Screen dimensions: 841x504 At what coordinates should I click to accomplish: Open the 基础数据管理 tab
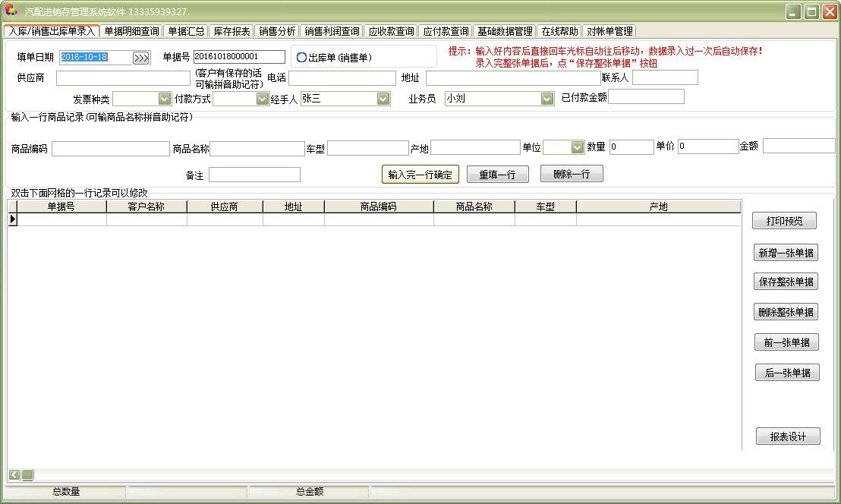(x=505, y=31)
